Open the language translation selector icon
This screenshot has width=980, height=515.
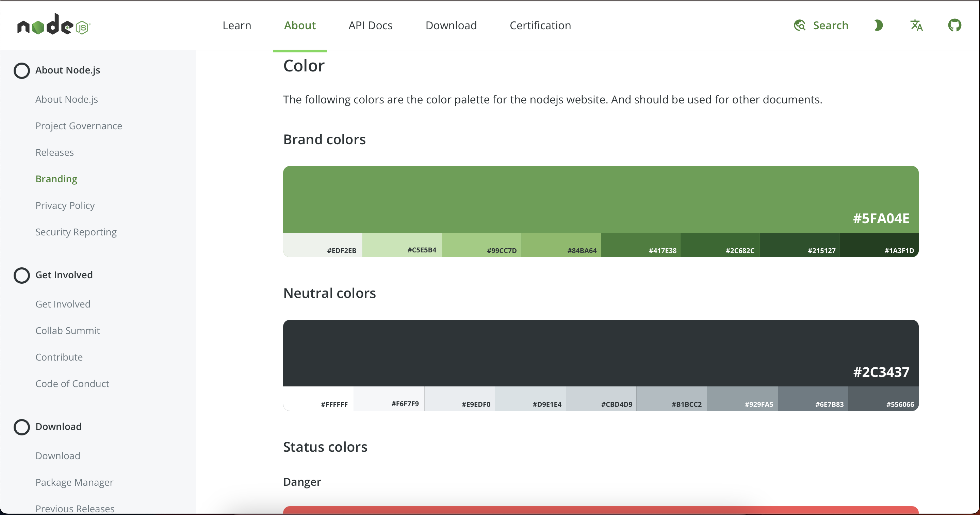click(x=916, y=26)
